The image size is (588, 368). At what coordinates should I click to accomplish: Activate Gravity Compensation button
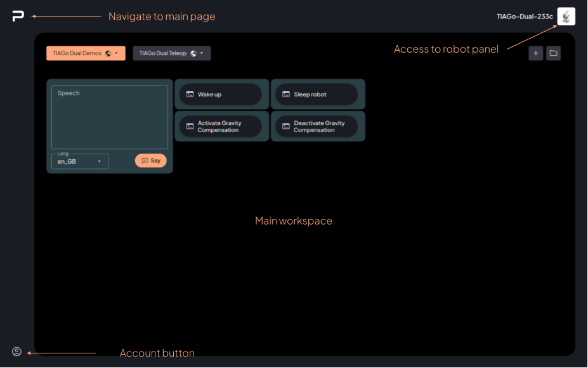coord(221,126)
